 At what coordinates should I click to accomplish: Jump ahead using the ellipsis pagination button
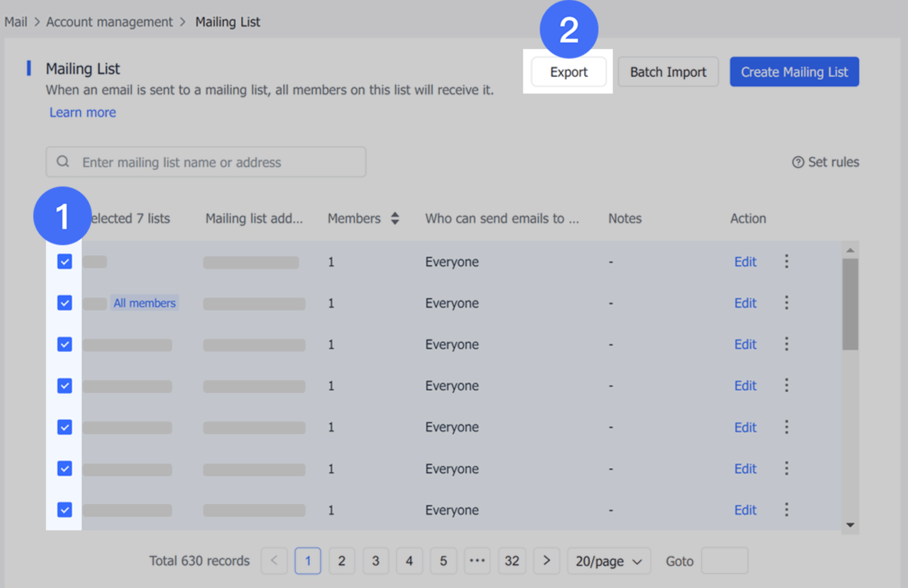pyautogui.click(x=477, y=561)
